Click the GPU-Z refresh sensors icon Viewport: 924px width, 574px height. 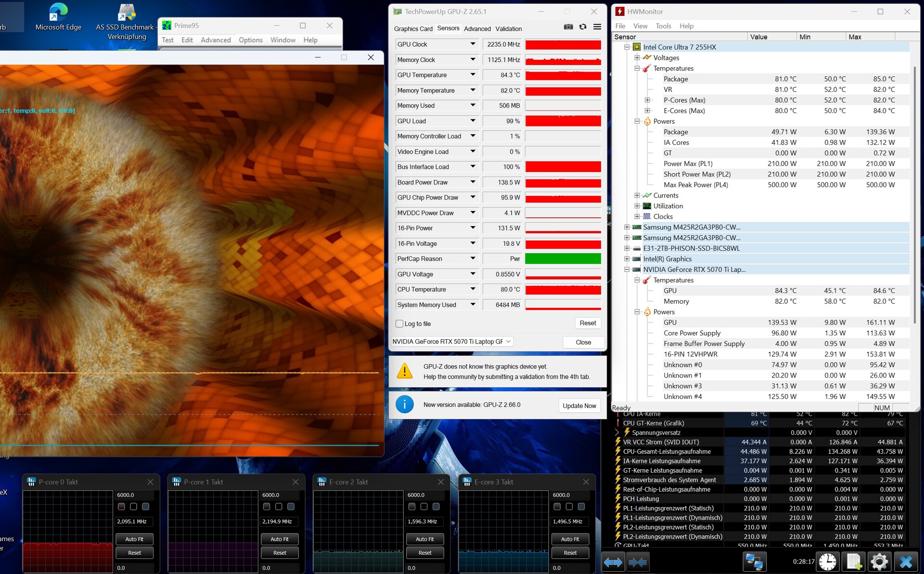[x=583, y=27]
